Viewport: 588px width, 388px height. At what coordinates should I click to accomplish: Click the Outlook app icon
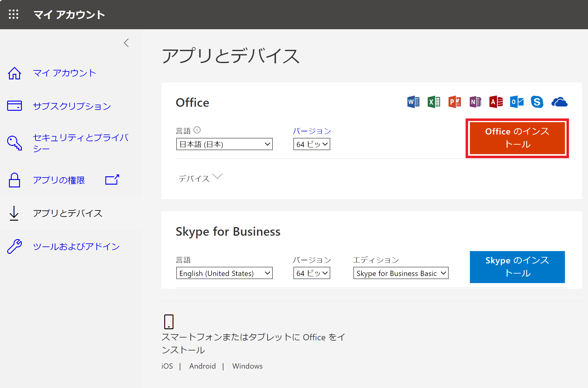(x=517, y=102)
